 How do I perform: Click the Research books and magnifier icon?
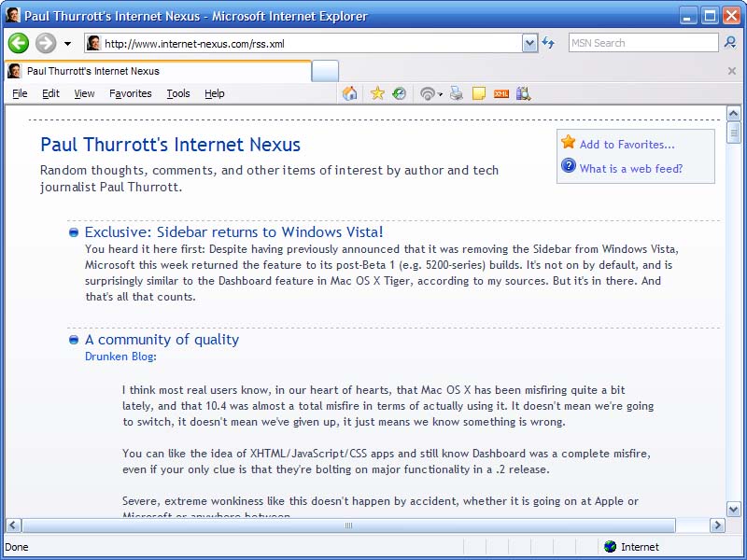[524, 93]
